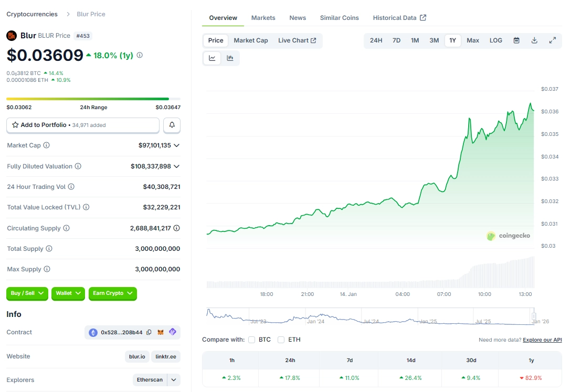The image size is (571, 392).
Task: Expand the Market Cap row chevron
Action: [x=176, y=145]
